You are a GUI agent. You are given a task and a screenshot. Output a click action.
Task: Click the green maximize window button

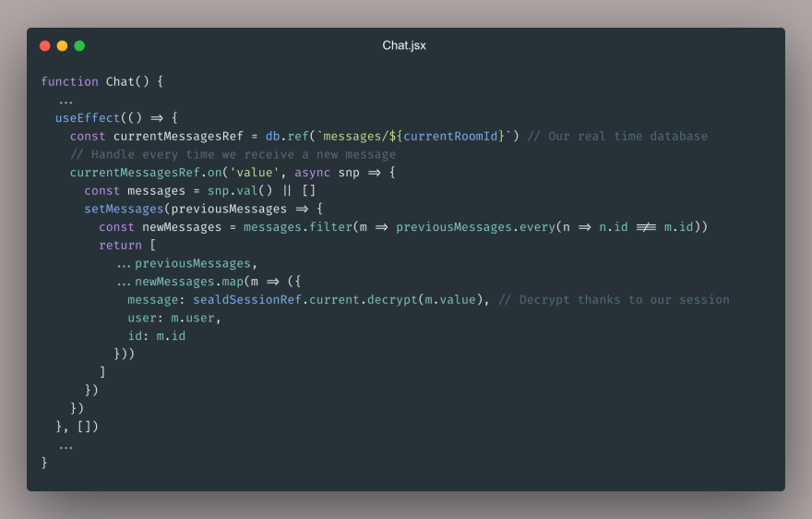pyautogui.click(x=79, y=46)
